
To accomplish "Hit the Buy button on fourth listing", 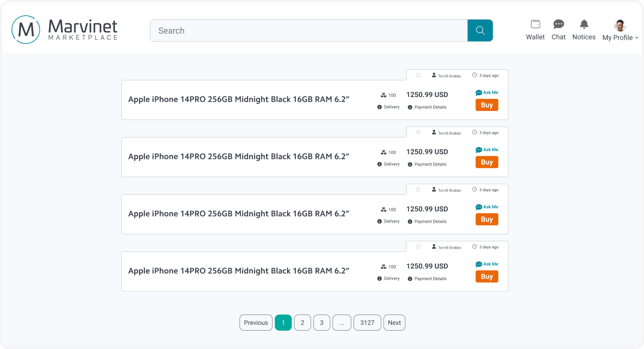I will click(x=487, y=277).
